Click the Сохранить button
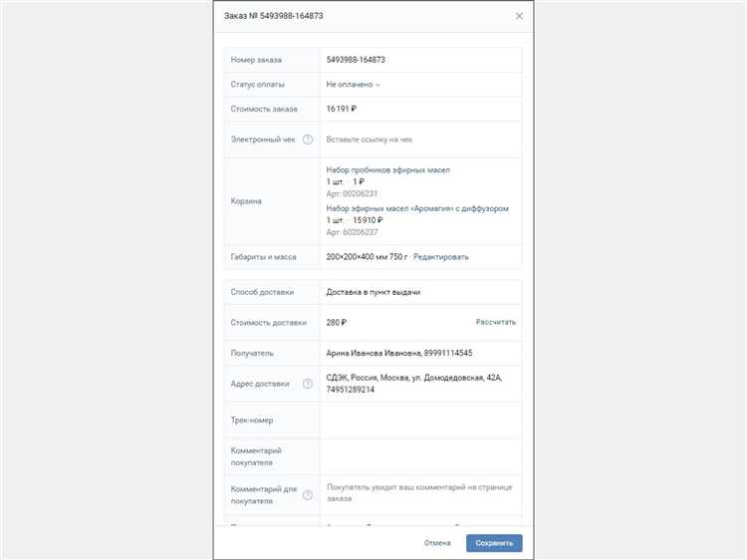Screen dimensions: 747x560 pos(494,543)
